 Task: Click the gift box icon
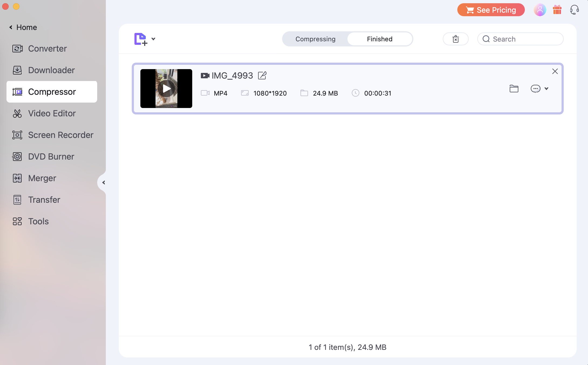[557, 10]
